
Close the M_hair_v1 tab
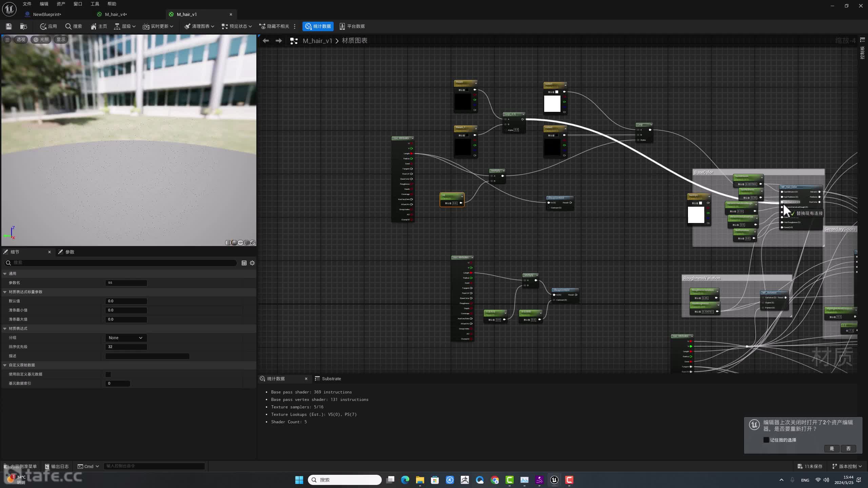pyautogui.click(x=231, y=14)
